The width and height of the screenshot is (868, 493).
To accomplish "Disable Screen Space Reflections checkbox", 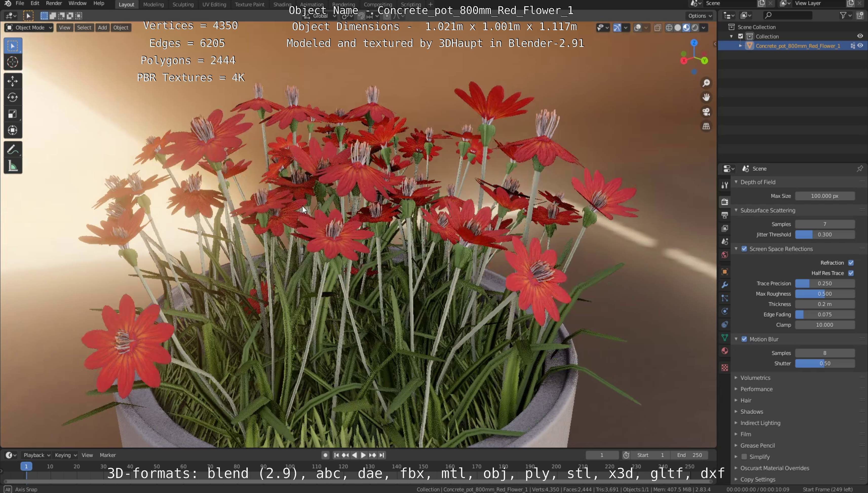I will tap(744, 249).
